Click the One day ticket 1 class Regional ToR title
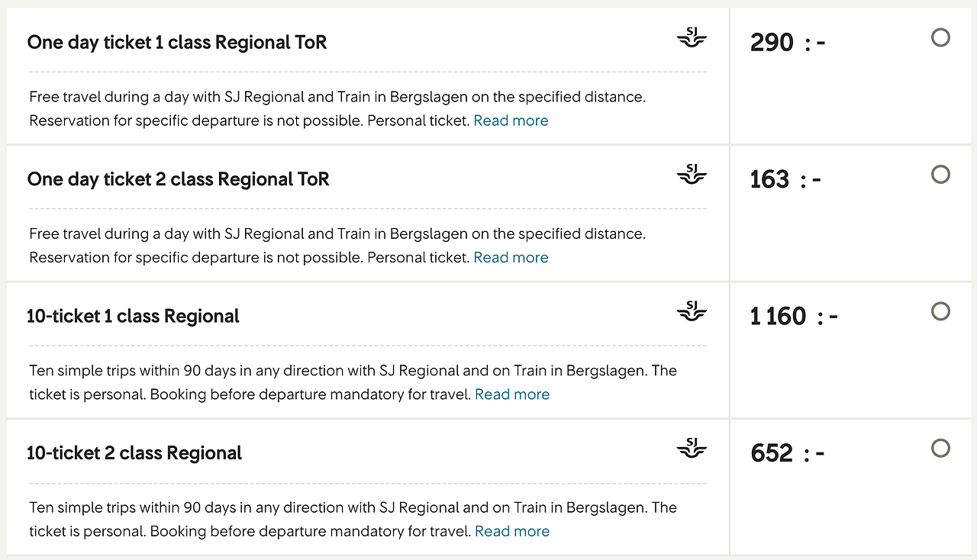 177,42
